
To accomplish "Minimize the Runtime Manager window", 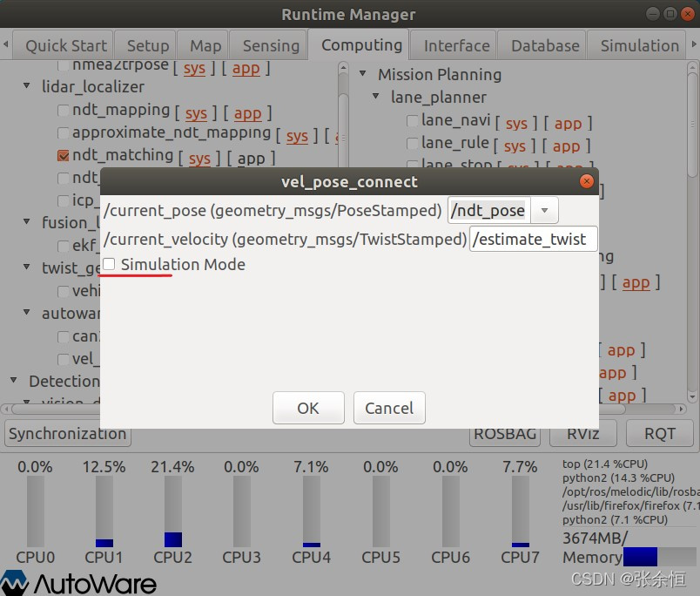I will [x=653, y=14].
